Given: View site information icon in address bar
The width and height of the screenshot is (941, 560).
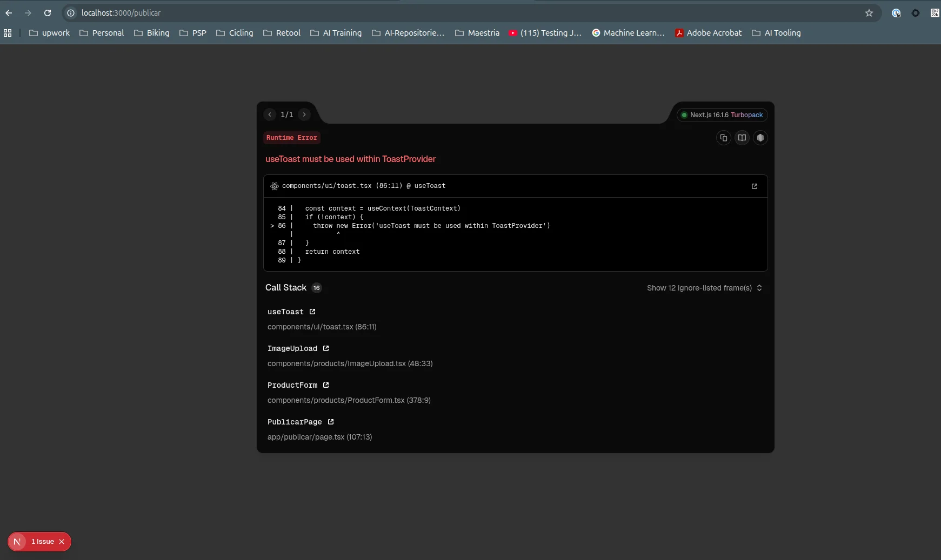Looking at the screenshot, I should [x=71, y=13].
